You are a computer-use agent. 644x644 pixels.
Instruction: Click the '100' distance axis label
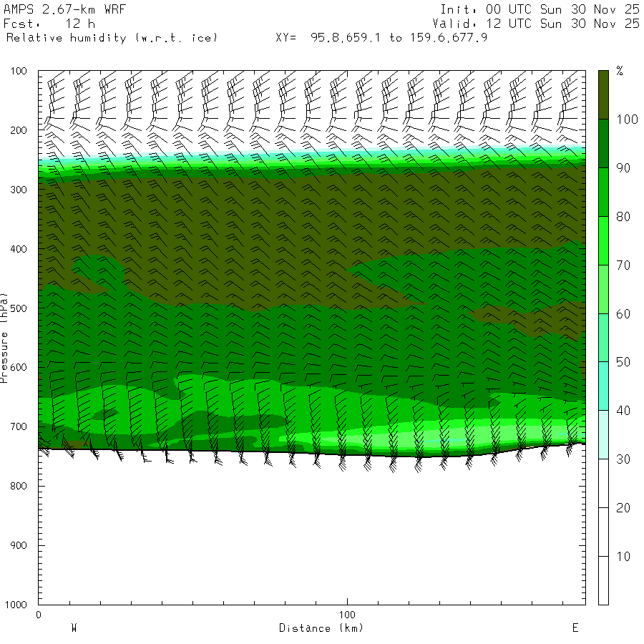coord(347,615)
